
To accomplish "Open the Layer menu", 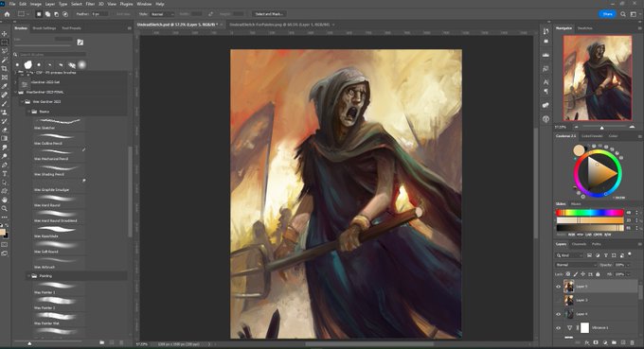I will (50, 4).
